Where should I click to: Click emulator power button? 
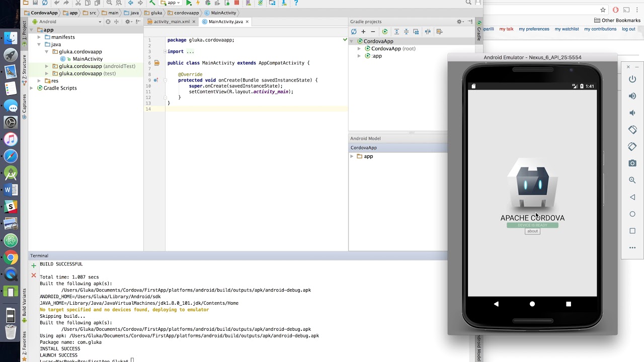click(632, 79)
